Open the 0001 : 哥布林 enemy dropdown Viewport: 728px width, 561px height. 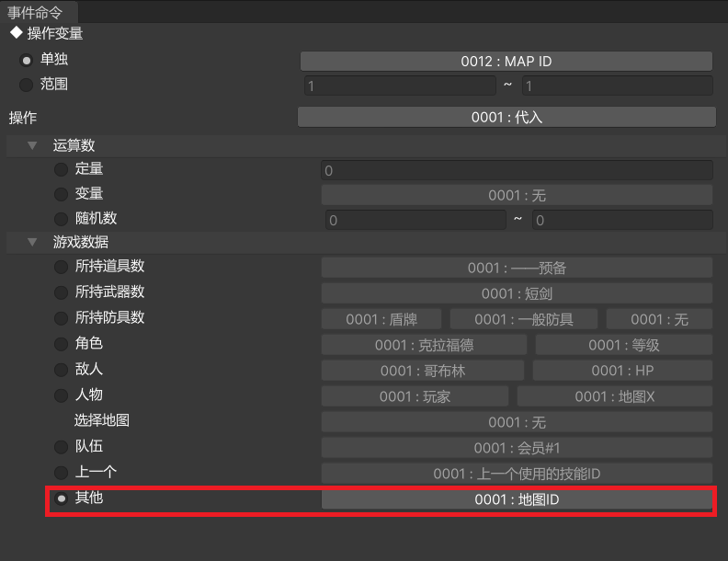point(423,371)
